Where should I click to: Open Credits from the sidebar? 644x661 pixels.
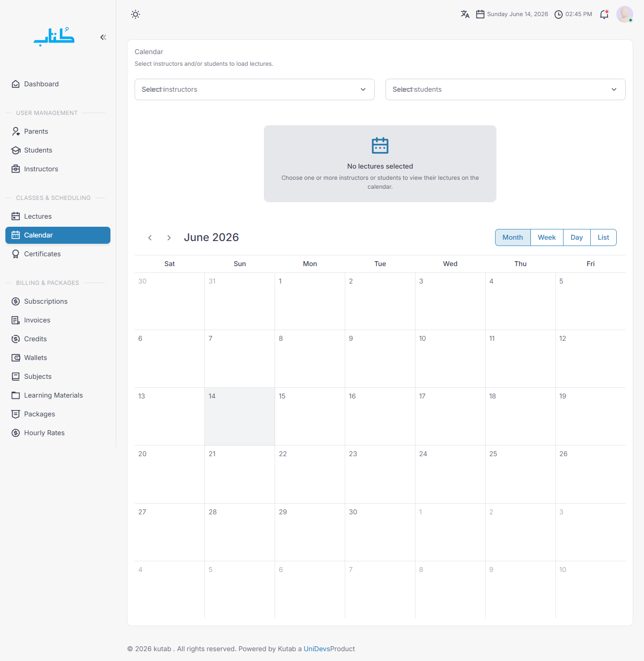coord(58,339)
